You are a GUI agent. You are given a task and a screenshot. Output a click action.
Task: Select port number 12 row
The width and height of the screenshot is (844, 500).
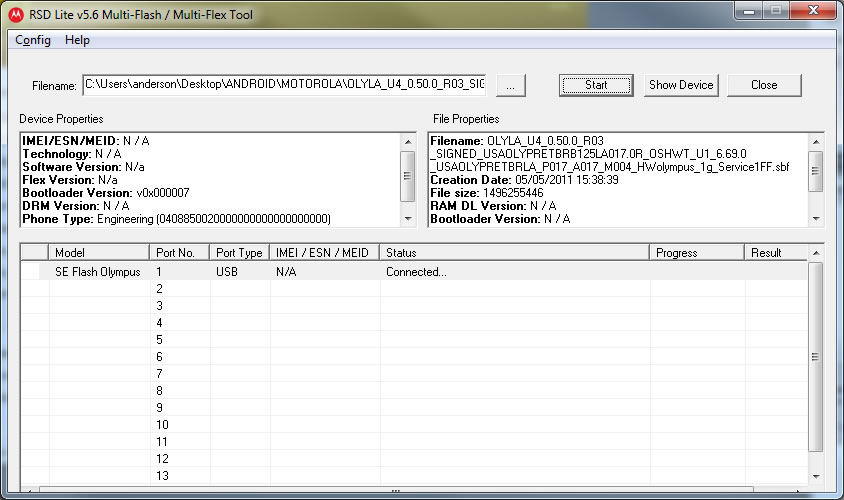[413, 459]
